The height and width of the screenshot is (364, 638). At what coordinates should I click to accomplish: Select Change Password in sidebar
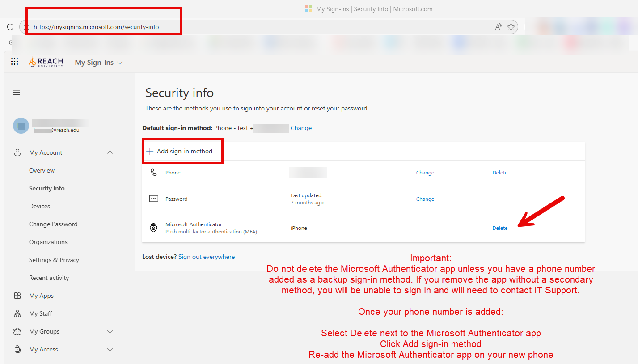click(53, 224)
